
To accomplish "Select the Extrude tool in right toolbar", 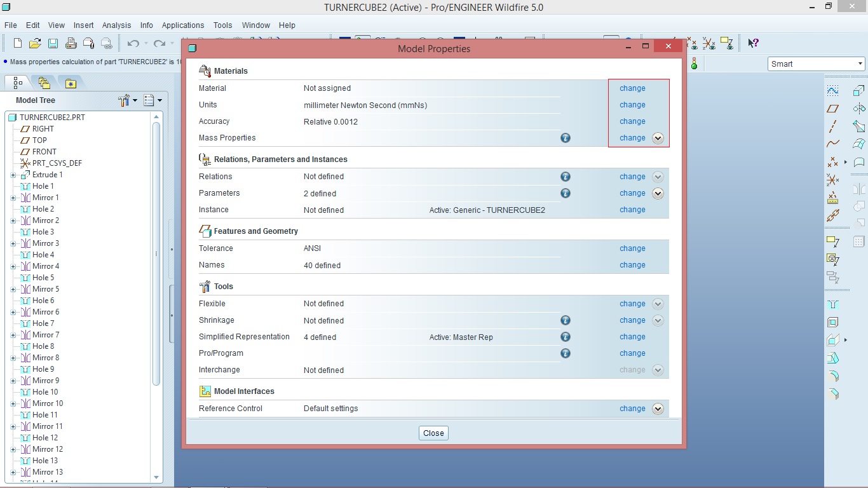I will click(859, 90).
